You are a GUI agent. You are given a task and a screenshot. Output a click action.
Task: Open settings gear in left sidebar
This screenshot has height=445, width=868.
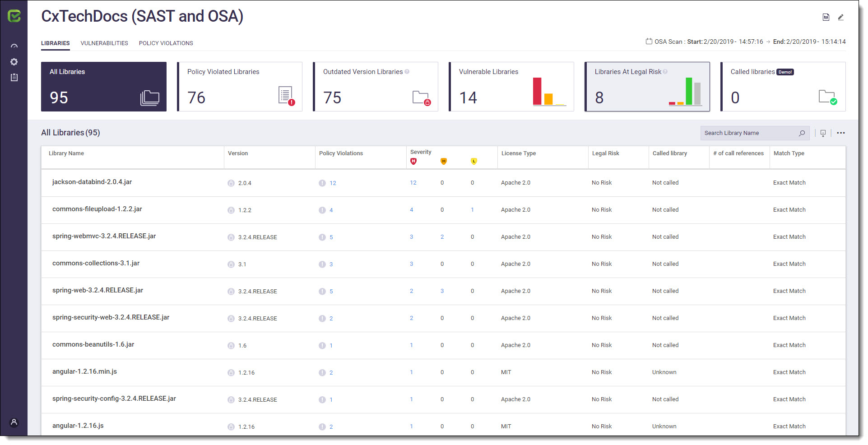pos(14,62)
